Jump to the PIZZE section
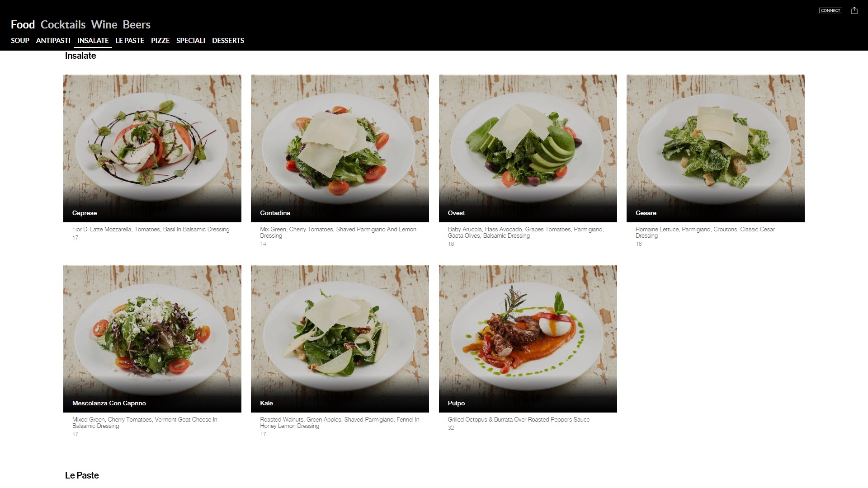868x488 pixels. (160, 40)
